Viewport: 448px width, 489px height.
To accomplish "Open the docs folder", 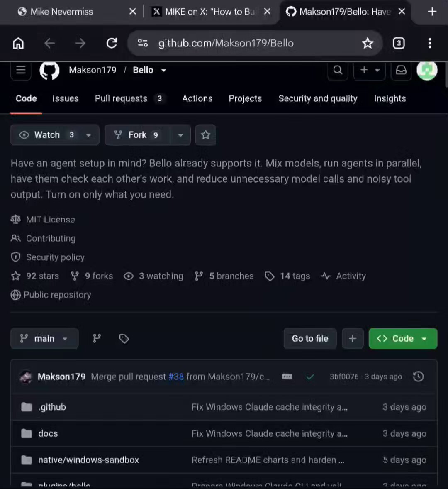I will 48,433.
